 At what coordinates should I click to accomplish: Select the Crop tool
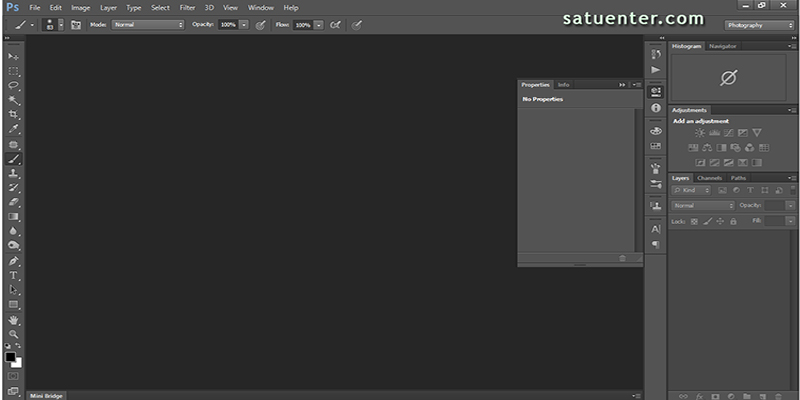click(14, 115)
